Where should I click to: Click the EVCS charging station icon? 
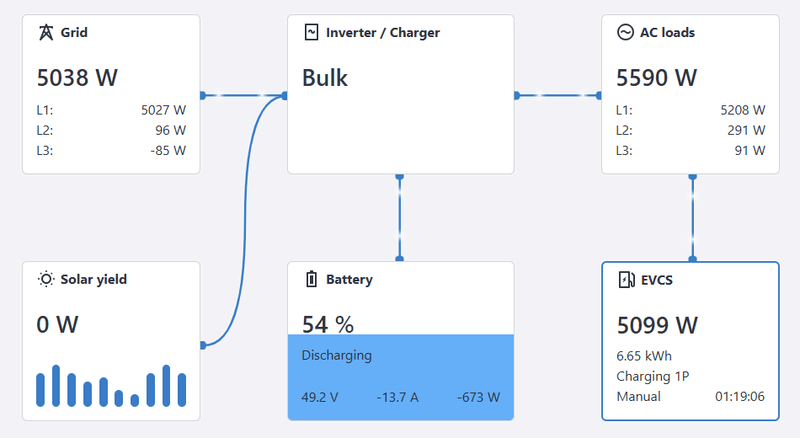coord(625,279)
